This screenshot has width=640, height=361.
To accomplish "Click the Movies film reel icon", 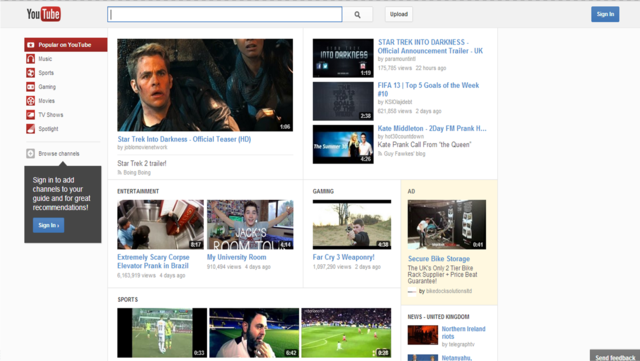I will 31,100.
